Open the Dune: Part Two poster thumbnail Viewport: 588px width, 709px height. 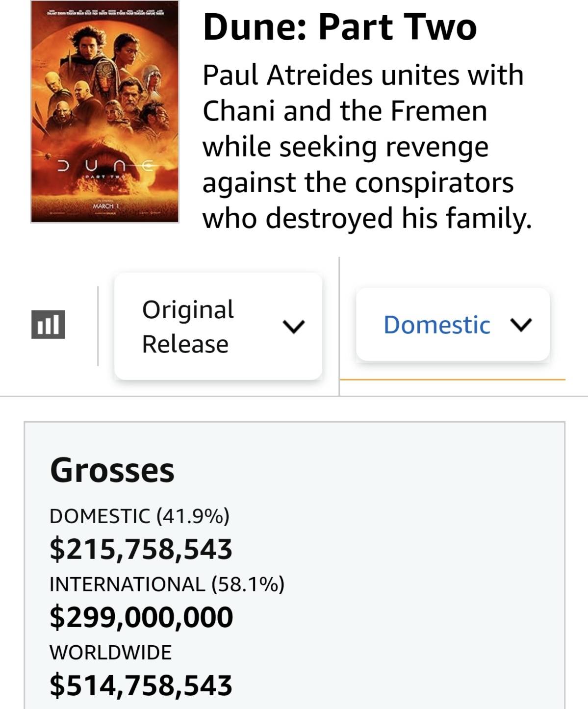pyautogui.click(x=104, y=112)
